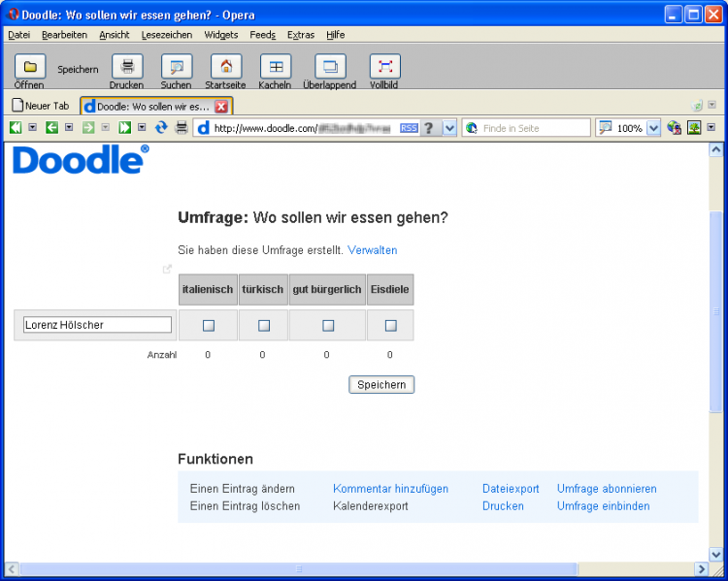Click Umfrage abonnieren link
Image resolution: width=728 pixels, height=581 pixels.
click(x=607, y=489)
